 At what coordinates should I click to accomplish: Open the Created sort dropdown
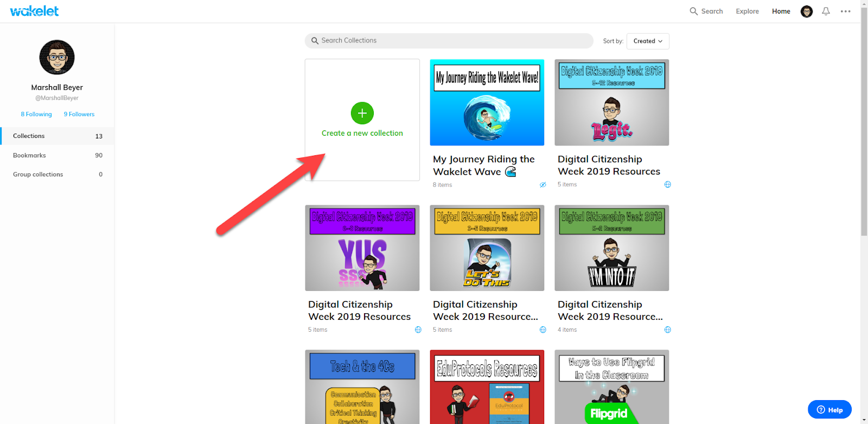click(x=648, y=41)
